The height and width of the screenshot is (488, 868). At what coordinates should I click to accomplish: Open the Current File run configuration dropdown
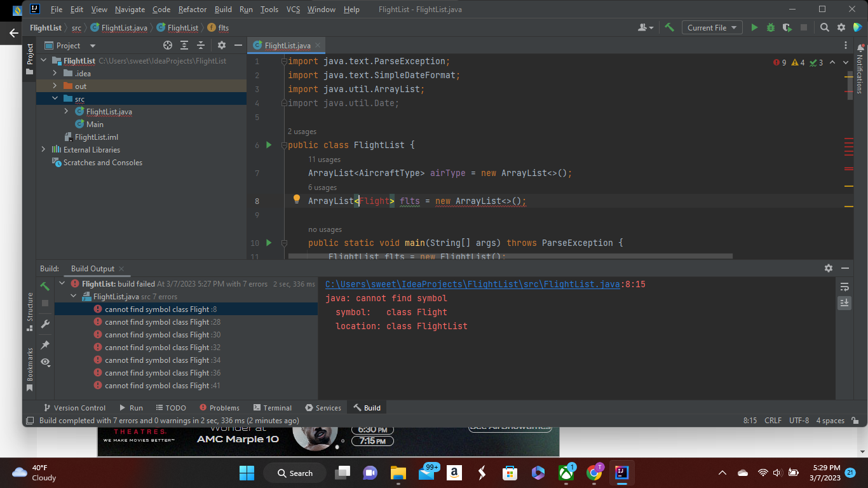point(712,27)
